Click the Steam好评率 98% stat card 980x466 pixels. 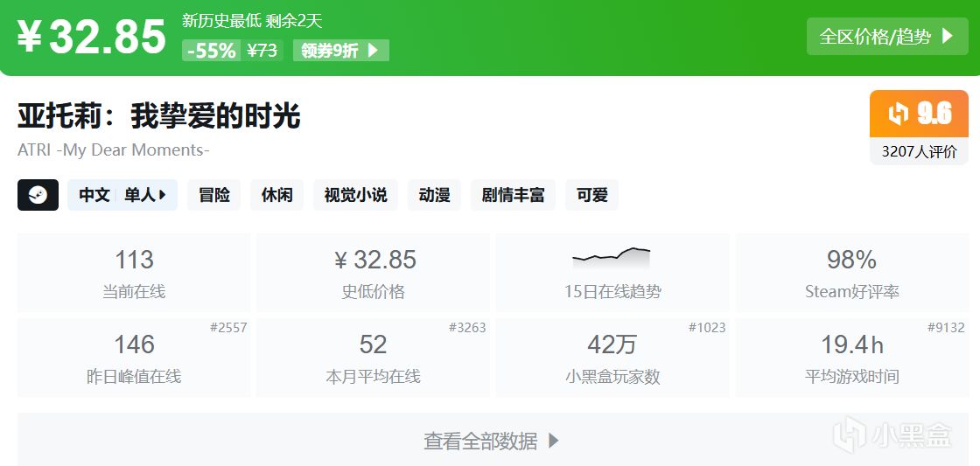coord(852,273)
